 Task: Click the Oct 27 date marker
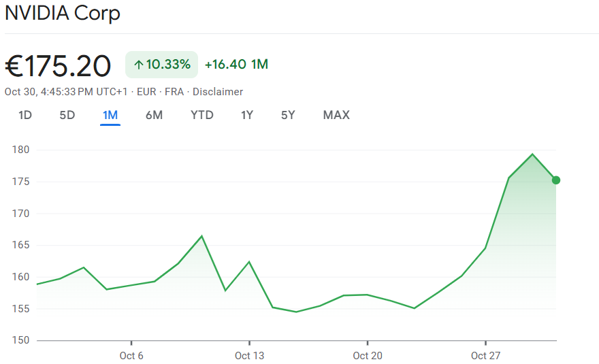point(485,356)
